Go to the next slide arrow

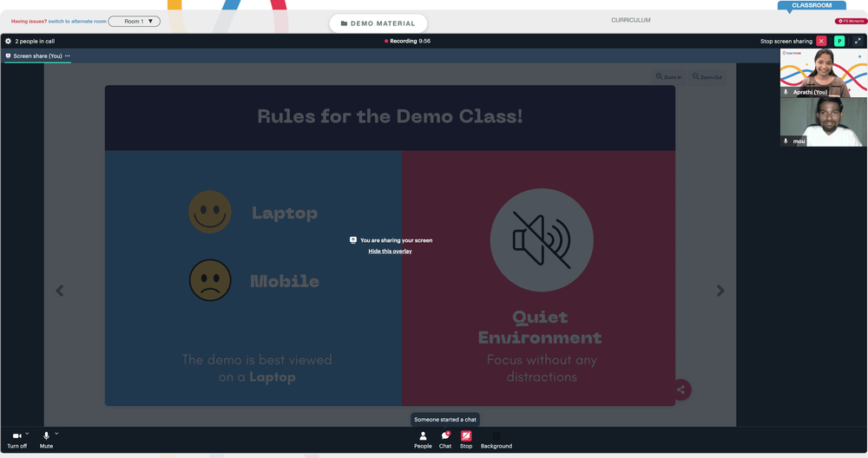720,291
